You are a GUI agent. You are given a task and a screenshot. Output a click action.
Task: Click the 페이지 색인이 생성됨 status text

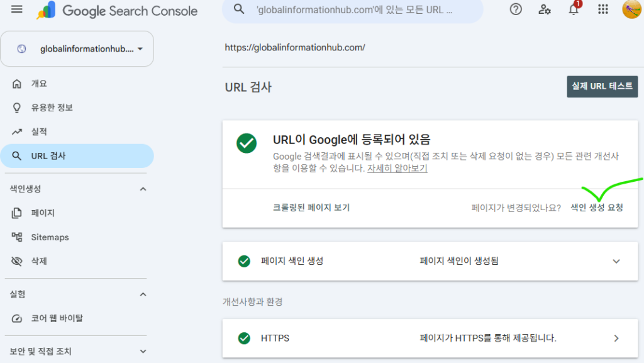[x=459, y=261]
